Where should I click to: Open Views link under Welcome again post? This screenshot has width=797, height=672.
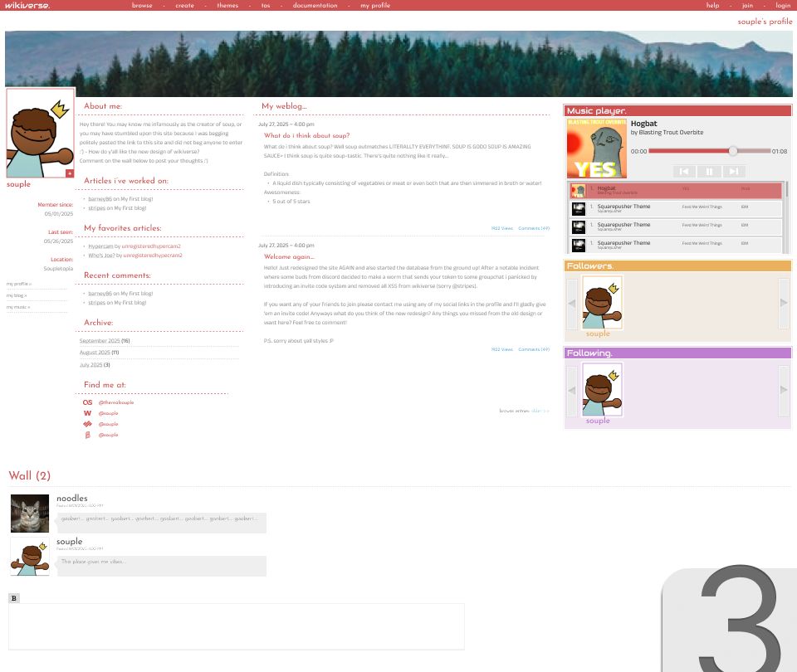click(x=501, y=349)
